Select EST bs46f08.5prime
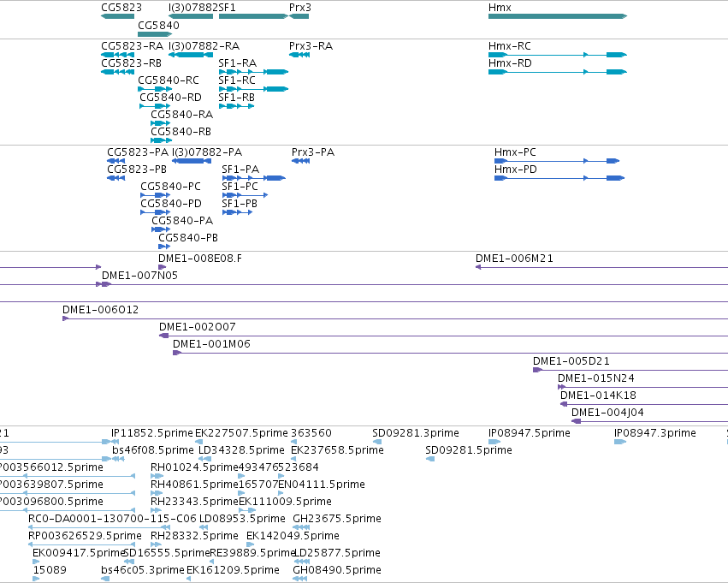 118,460
